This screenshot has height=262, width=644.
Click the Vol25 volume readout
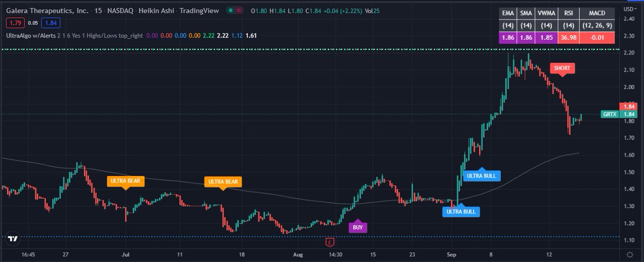point(372,11)
